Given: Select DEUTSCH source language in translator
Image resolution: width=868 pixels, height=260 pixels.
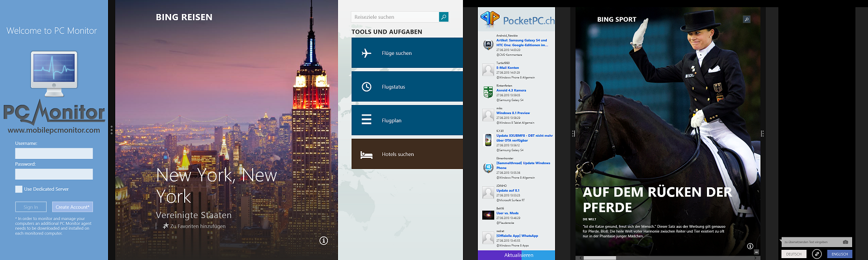Looking at the screenshot, I should [794, 254].
